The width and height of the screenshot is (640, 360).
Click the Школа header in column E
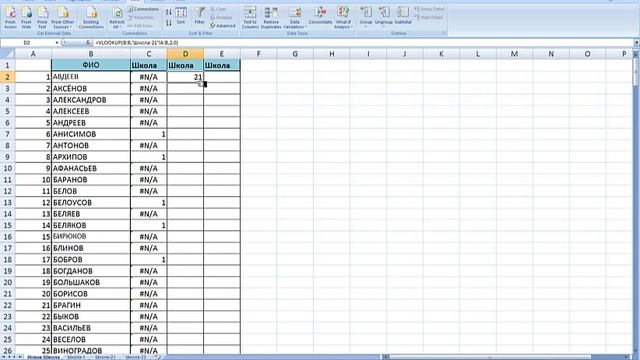(222, 65)
